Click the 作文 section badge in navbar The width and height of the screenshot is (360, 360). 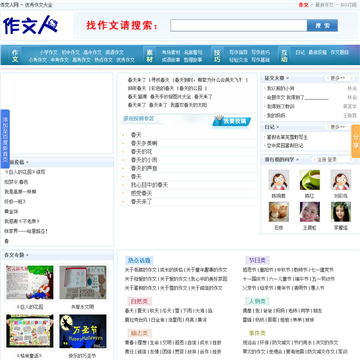(x=15, y=56)
